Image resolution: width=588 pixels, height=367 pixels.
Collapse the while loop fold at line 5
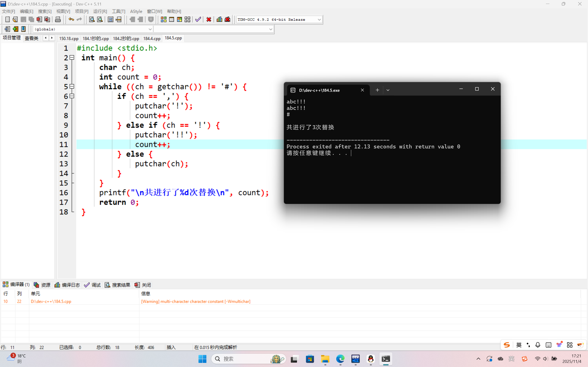tap(72, 86)
